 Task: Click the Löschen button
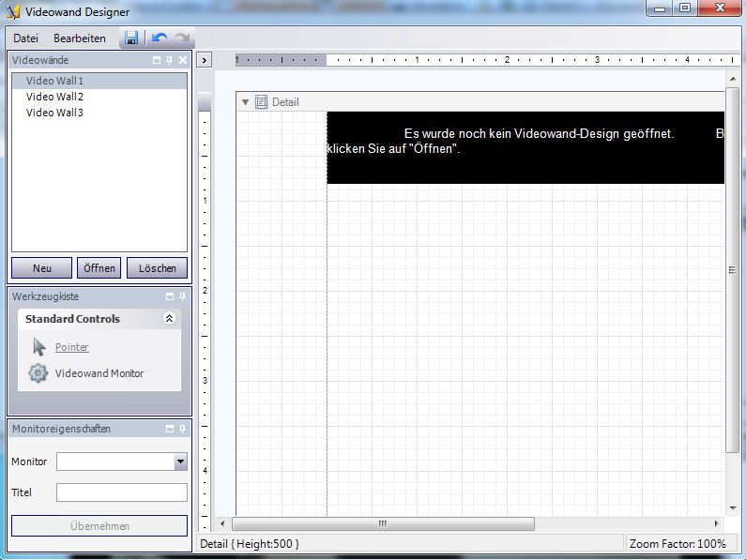(157, 268)
